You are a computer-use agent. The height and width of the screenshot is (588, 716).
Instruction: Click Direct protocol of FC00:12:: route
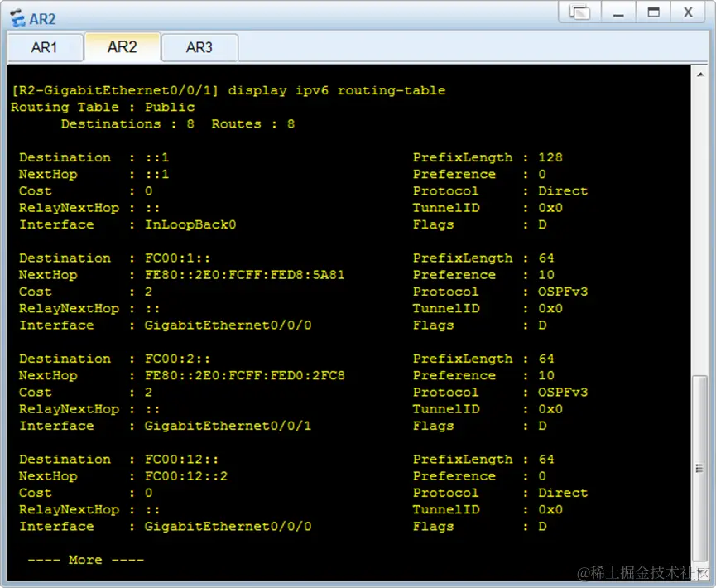pyautogui.click(x=563, y=493)
